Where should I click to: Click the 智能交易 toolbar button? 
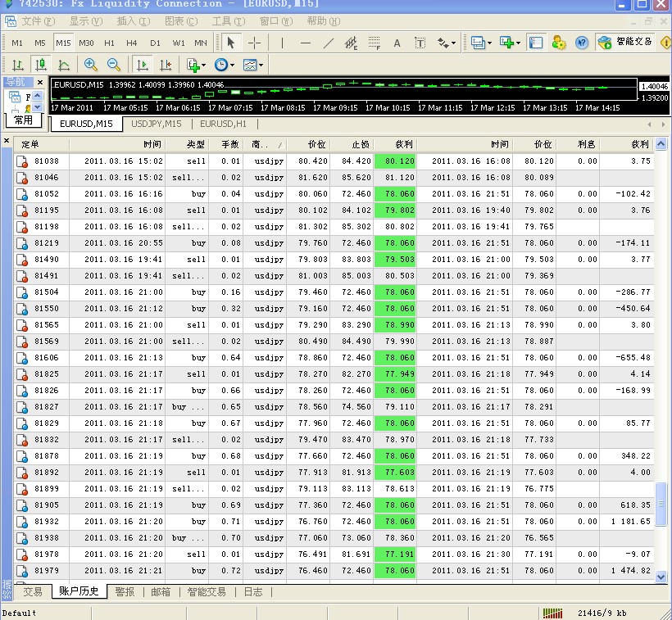627,43
